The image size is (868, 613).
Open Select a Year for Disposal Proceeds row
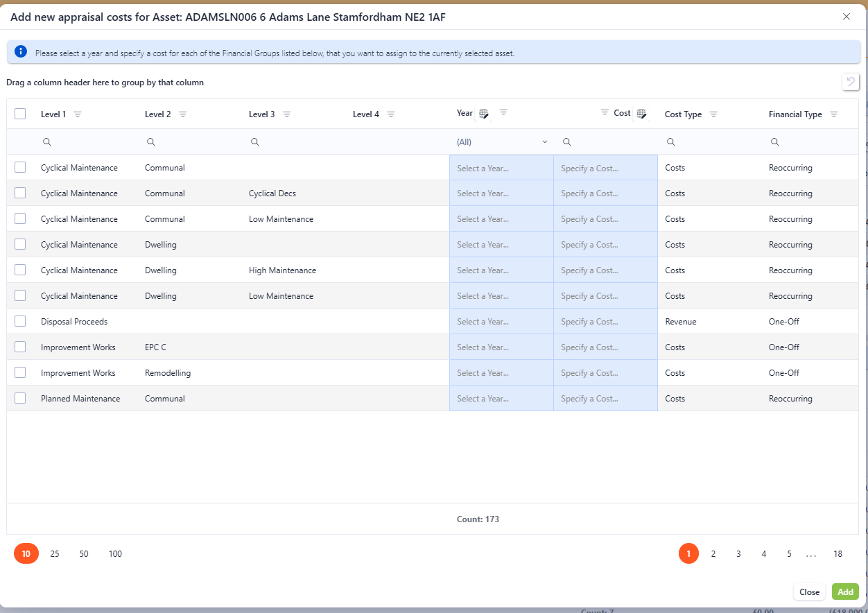[501, 322]
